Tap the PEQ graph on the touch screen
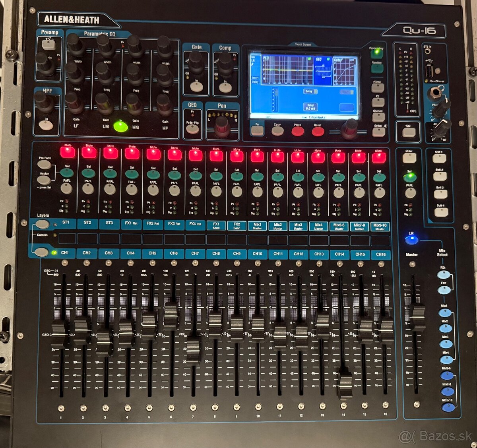The image size is (477, 448). [288, 70]
